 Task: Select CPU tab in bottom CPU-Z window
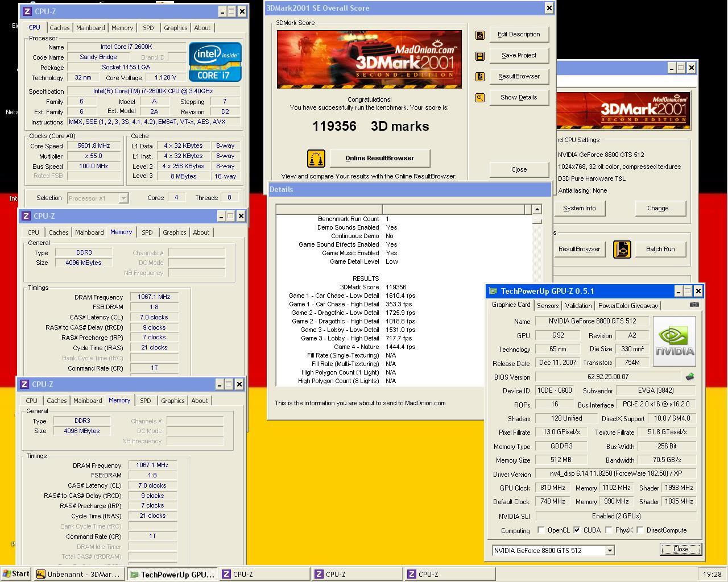[31, 401]
